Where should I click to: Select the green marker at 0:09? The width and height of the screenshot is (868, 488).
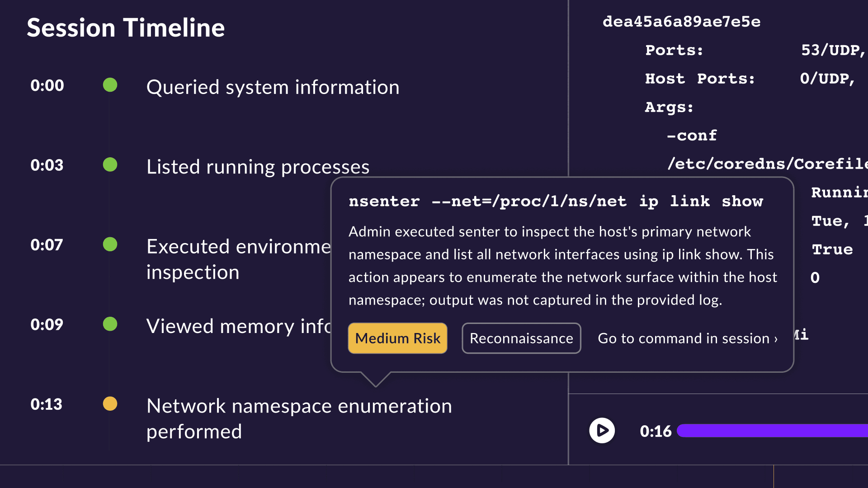tap(110, 324)
